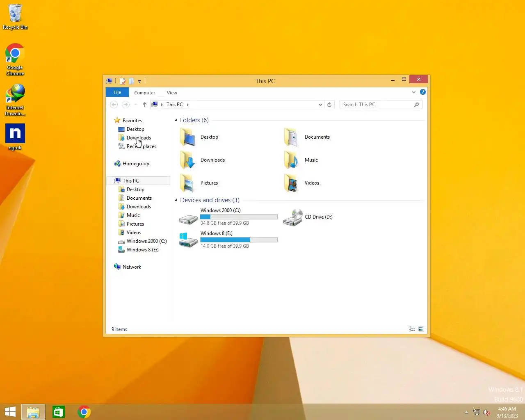
Task: Click the Windows 2000 (C:) usage bar
Action: (239, 217)
